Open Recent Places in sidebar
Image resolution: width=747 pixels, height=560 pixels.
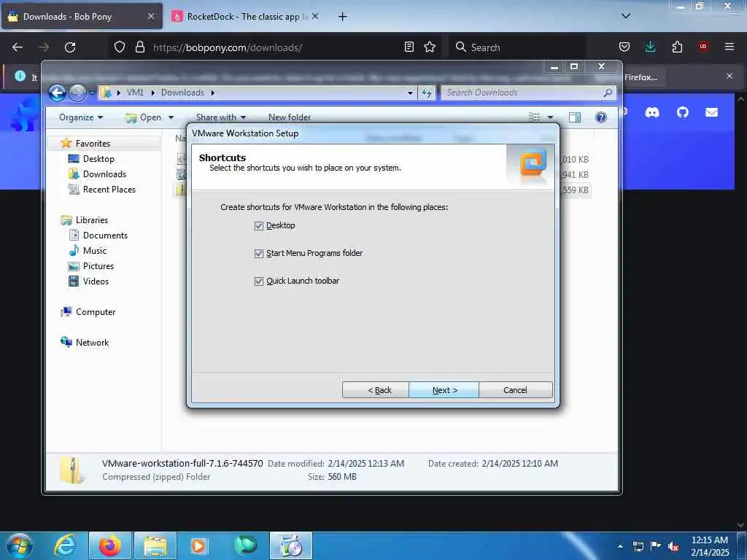[x=109, y=189]
